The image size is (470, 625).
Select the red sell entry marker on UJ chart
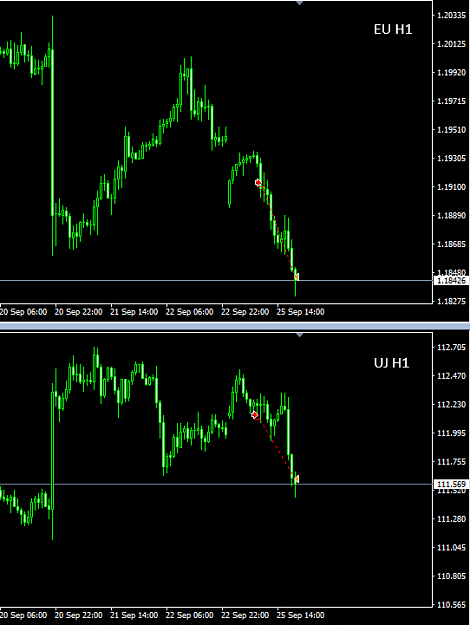255,415
